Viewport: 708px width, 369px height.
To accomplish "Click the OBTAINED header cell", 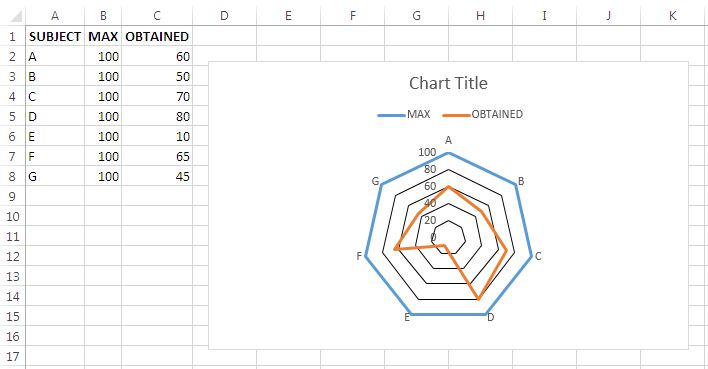I will tap(157, 36).
